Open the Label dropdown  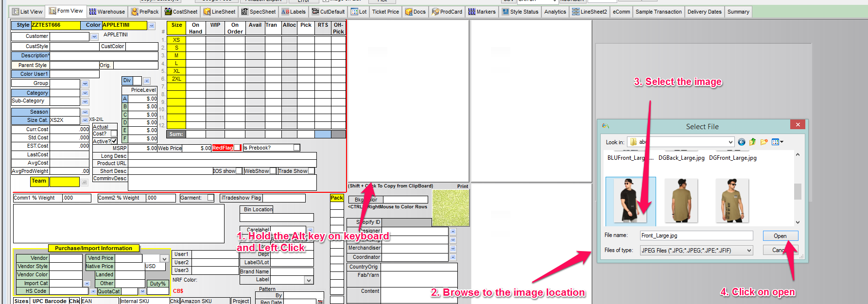point(309,280)
